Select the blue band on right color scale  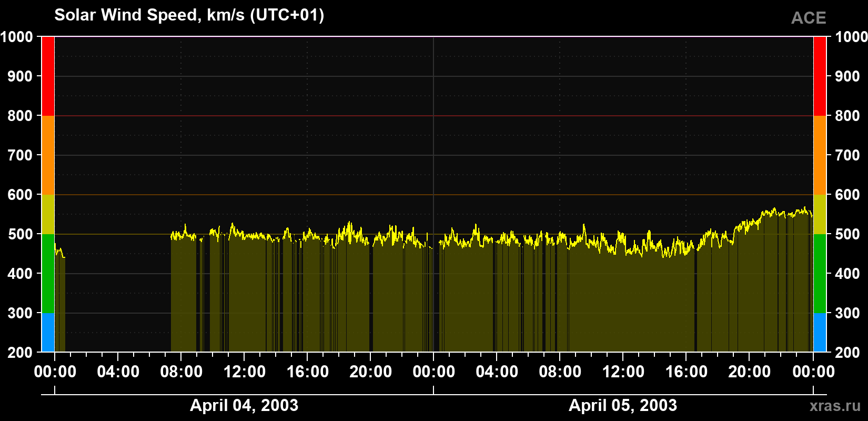tap(820, 333)
